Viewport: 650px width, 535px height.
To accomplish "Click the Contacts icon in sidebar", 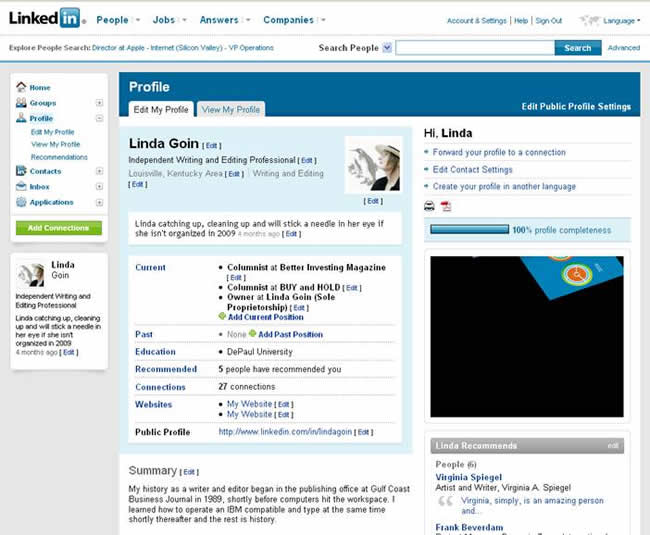I will coord(21,171).
